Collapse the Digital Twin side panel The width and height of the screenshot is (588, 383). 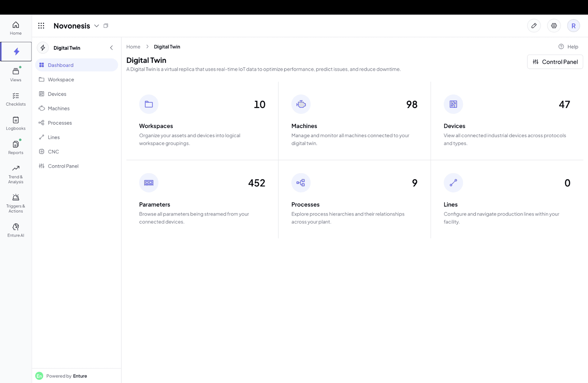[x=111, y=47]
